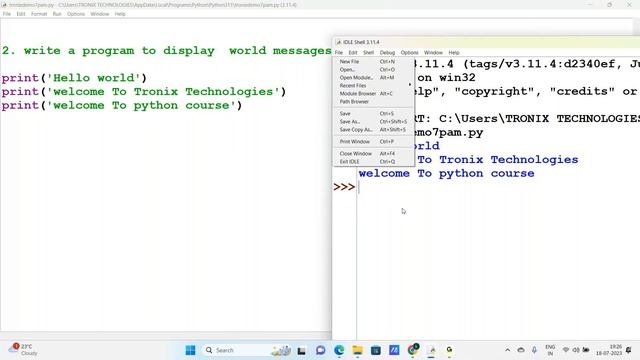Open the volume tray icon
640x360 pixels.
[576, 350]
